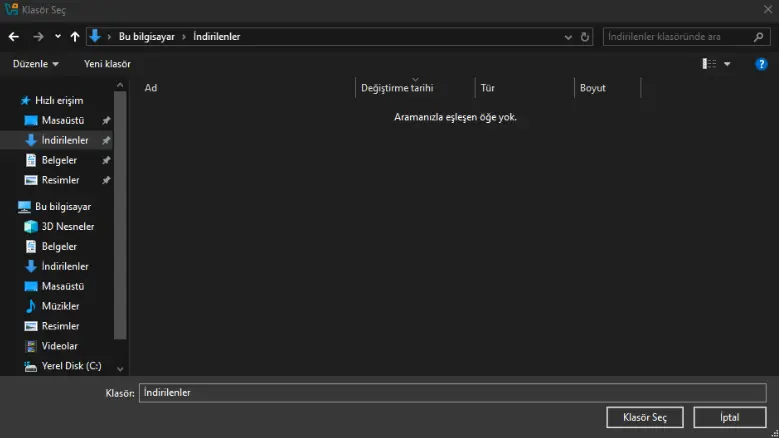Open the view options dropdown arrow
Screen dimensions: 779x438
pos(727,64)
